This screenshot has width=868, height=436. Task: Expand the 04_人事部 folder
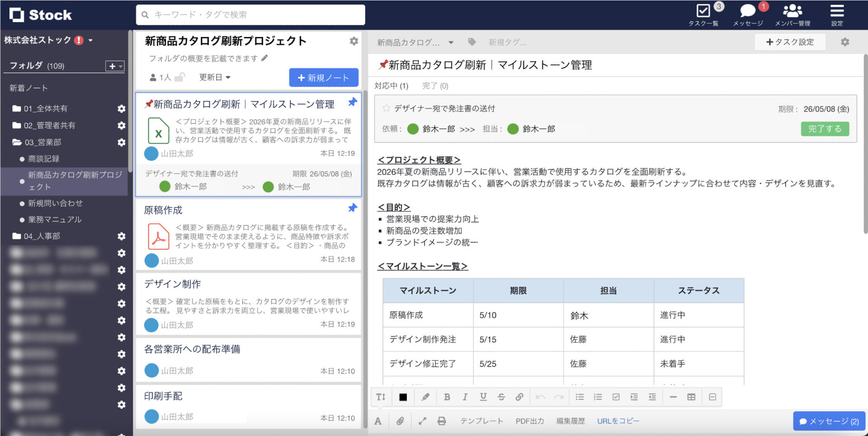coord(17,236)
